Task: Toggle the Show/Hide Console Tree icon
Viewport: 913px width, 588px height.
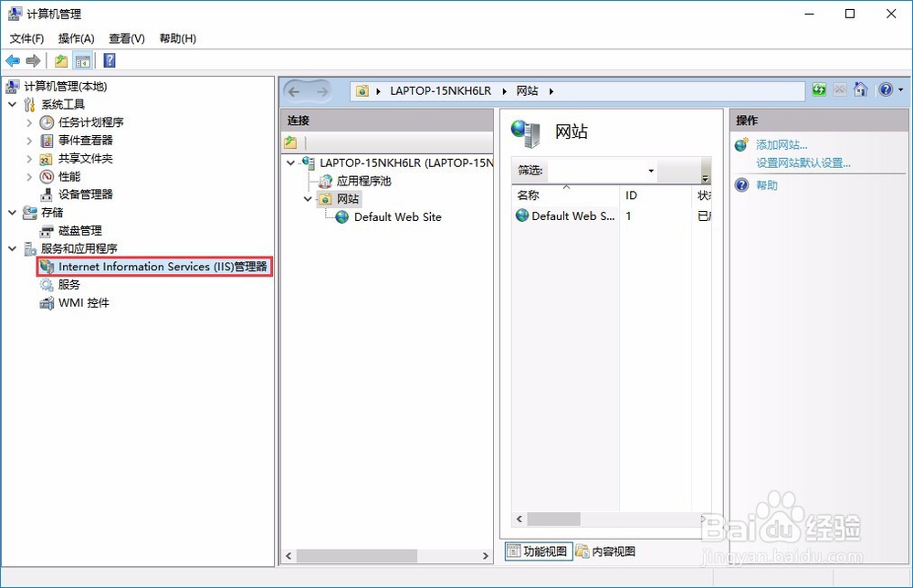Action: coord(83,60)
